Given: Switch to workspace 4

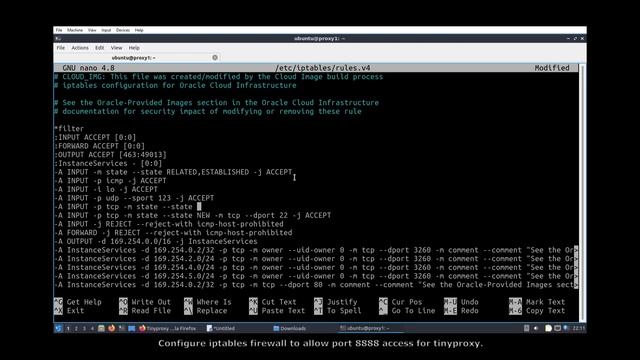Looking at the screenshot, I should [x=92, y=328].
